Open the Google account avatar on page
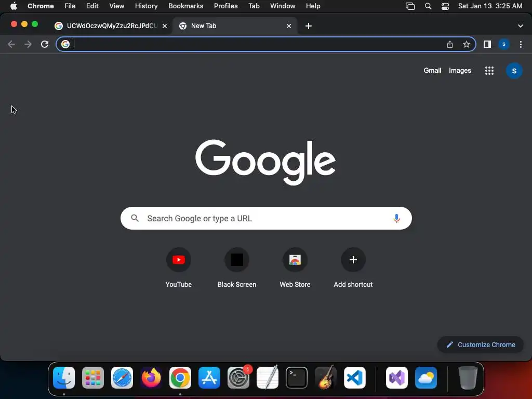Screen dimensions: 532x399 (x=514, y=71)
